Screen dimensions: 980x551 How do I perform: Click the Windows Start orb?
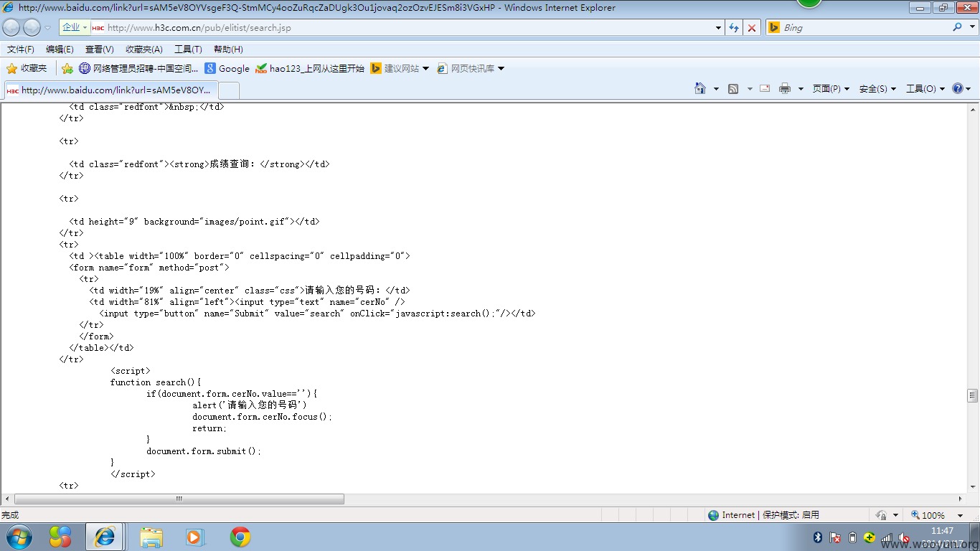coord(19,537)
